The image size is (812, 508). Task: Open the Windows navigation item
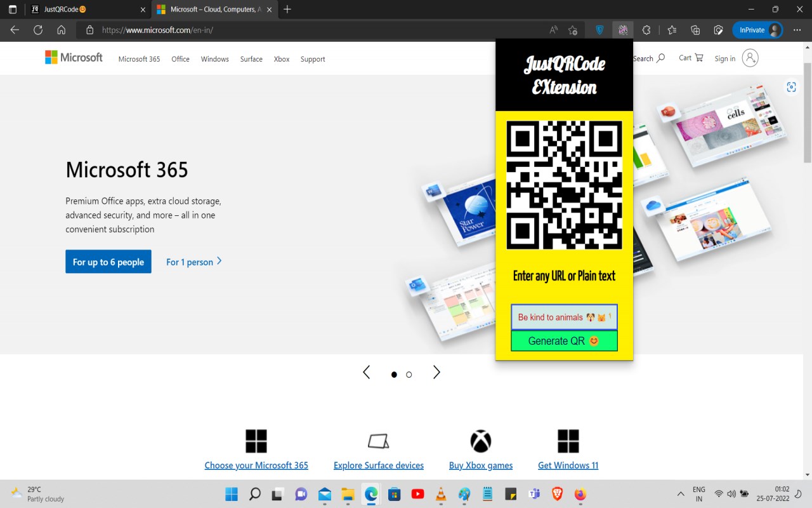[214, 59]
